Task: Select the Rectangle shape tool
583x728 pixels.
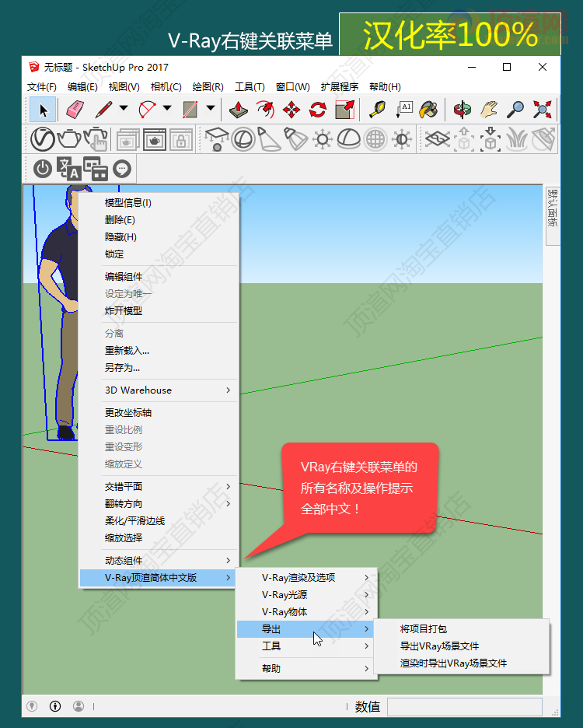Action: pyautogui.click(x=190, y=110)
